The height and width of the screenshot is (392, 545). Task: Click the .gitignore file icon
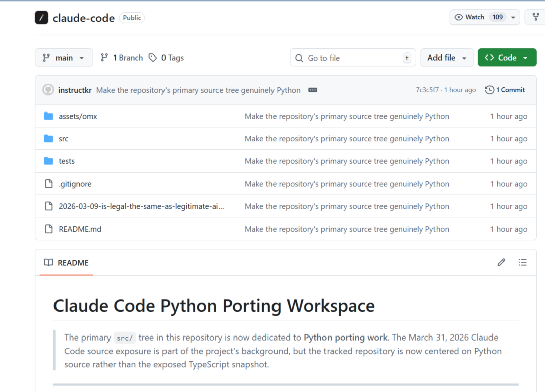pyautogui.click(x=48, y=184)
